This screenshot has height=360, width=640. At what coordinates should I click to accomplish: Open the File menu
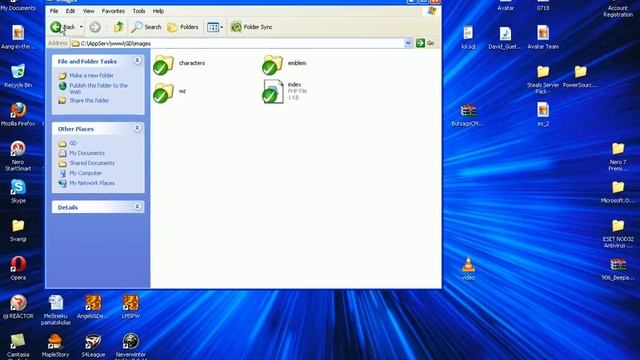54,11
